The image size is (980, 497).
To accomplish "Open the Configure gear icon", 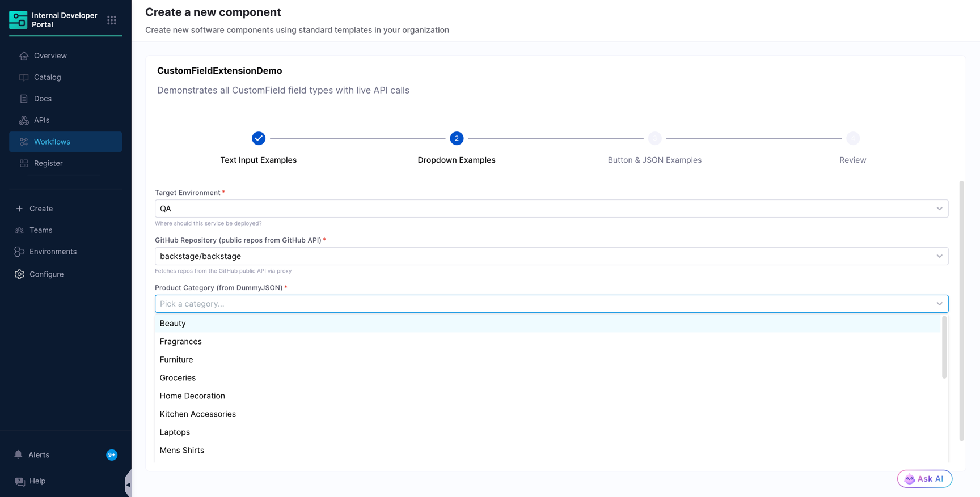I will (x=19, y=274).
